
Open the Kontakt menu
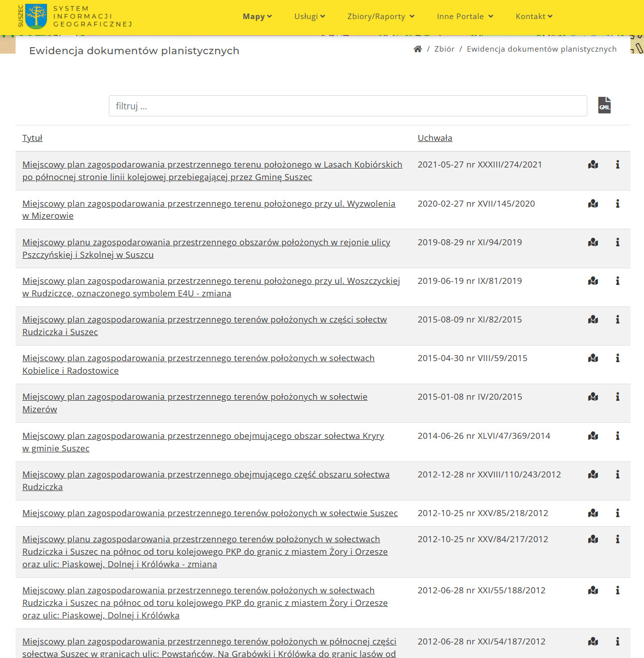coord(534,17)
